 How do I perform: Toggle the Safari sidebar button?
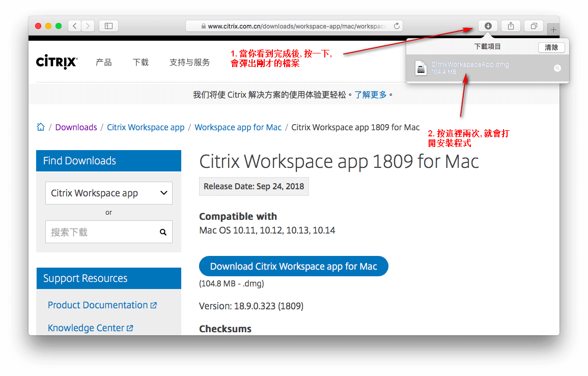109,26
